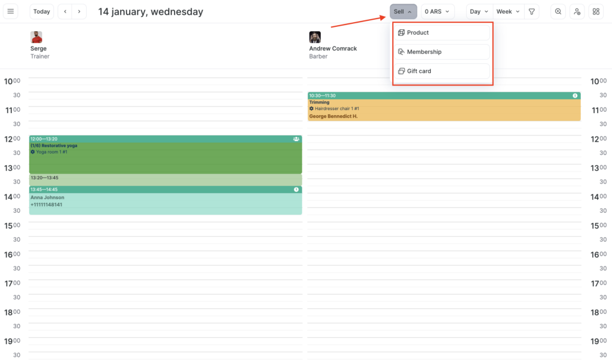Open Serge's trainer profile photo
Image resolution: width=612 pixels, height=364 pixels.
(36, 37)
